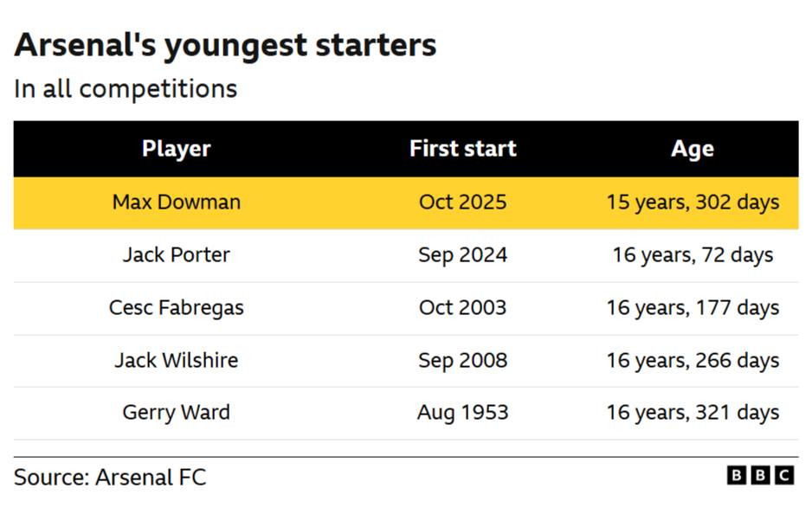Viewport: 812px width, 514px height.
Task: Click the Arsenal's youngest starters title
Action: click(225, 46)
